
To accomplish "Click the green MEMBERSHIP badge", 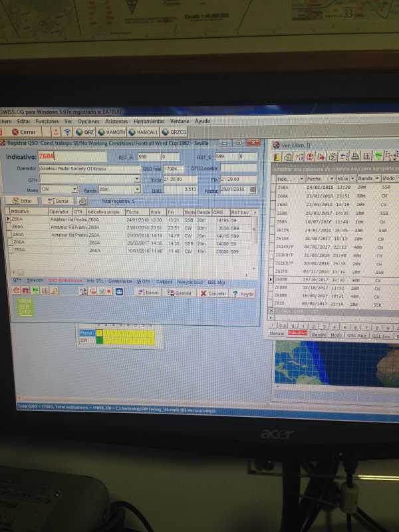I will tap(25, 307).
